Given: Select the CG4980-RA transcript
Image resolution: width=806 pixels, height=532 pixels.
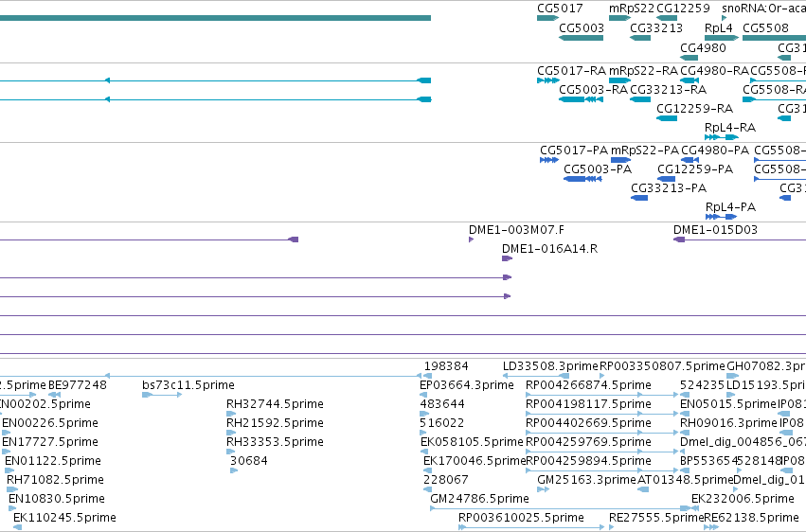Looking at the screenshot, I should coord(690,80).
